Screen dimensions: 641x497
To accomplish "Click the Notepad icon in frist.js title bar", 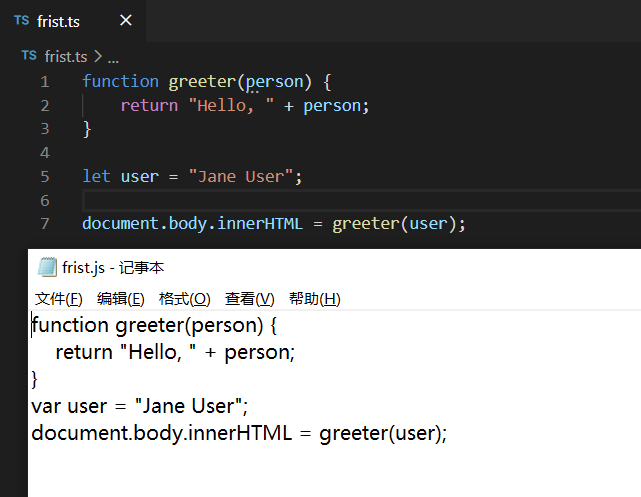I will click(x=47, y=267).
